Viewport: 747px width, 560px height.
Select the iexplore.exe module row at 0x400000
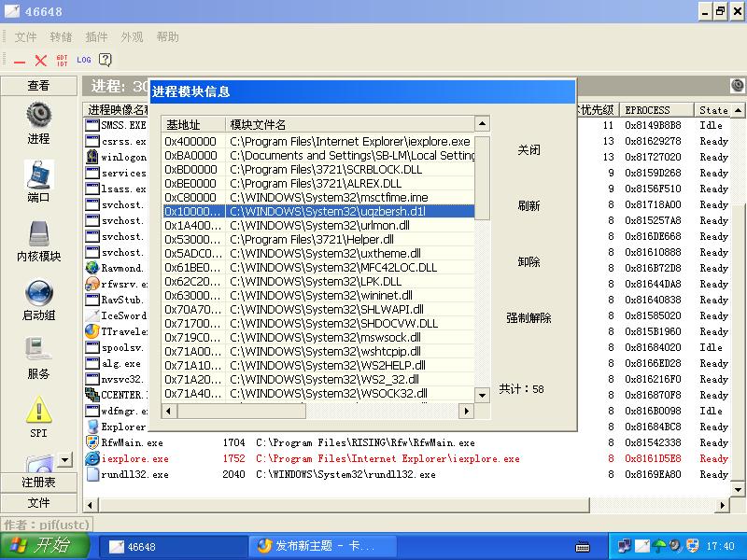[x=318, y=142]
